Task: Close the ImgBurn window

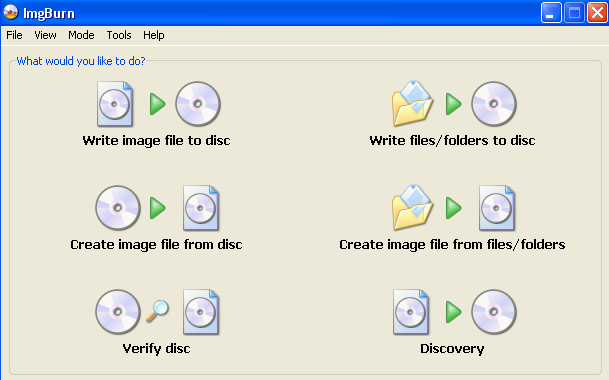Action: tap(597, 13)
